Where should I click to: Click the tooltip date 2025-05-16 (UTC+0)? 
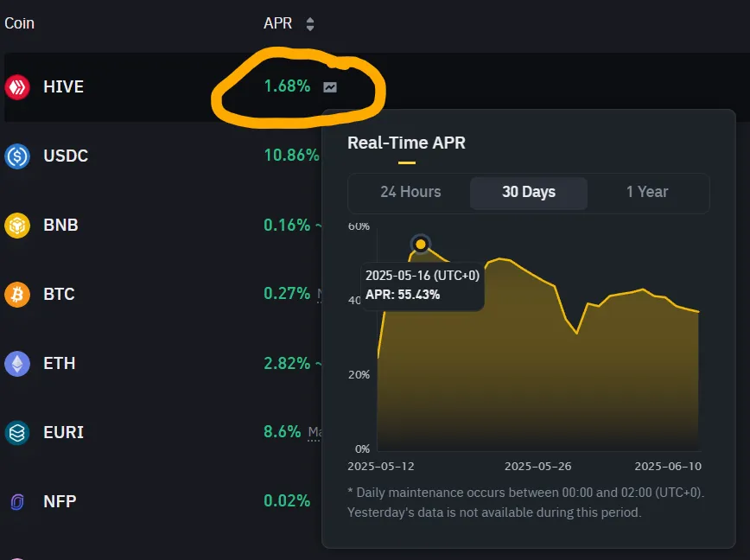point(423,276)
